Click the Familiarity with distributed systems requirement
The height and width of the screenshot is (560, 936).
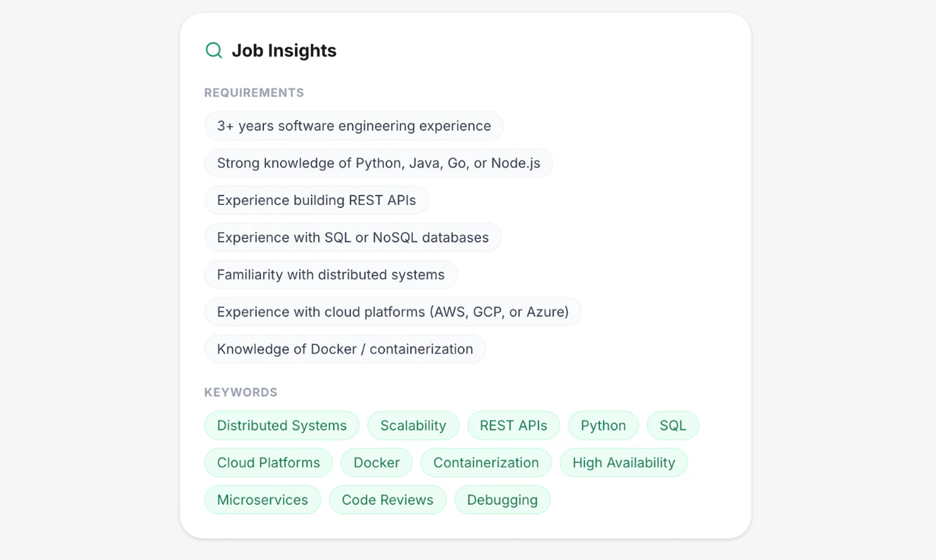330,275
